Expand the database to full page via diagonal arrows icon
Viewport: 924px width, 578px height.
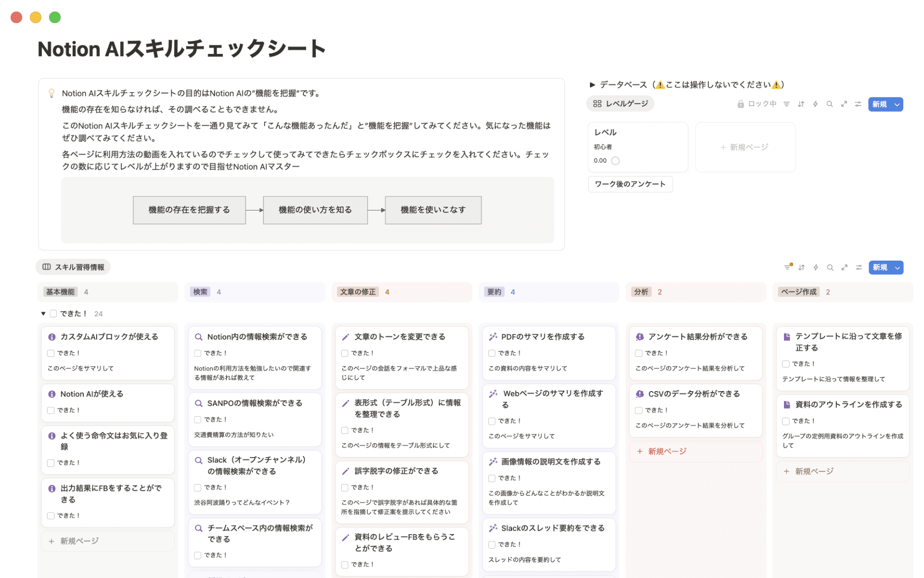click(844, 104)
